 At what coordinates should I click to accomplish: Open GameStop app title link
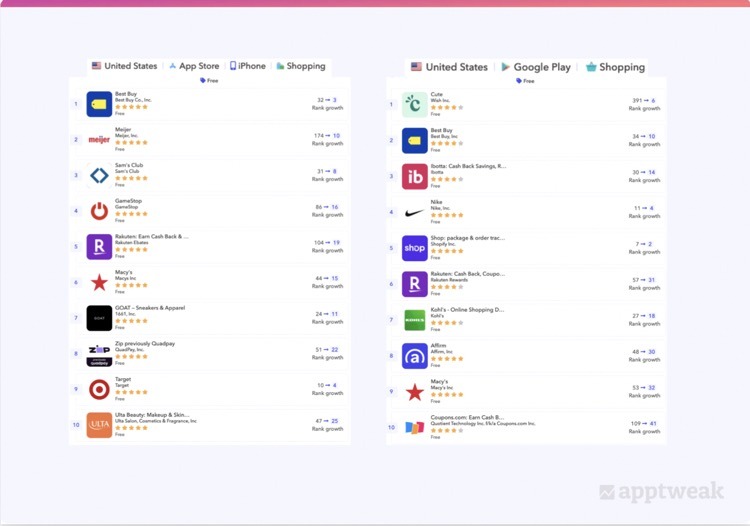pos(128,201)
